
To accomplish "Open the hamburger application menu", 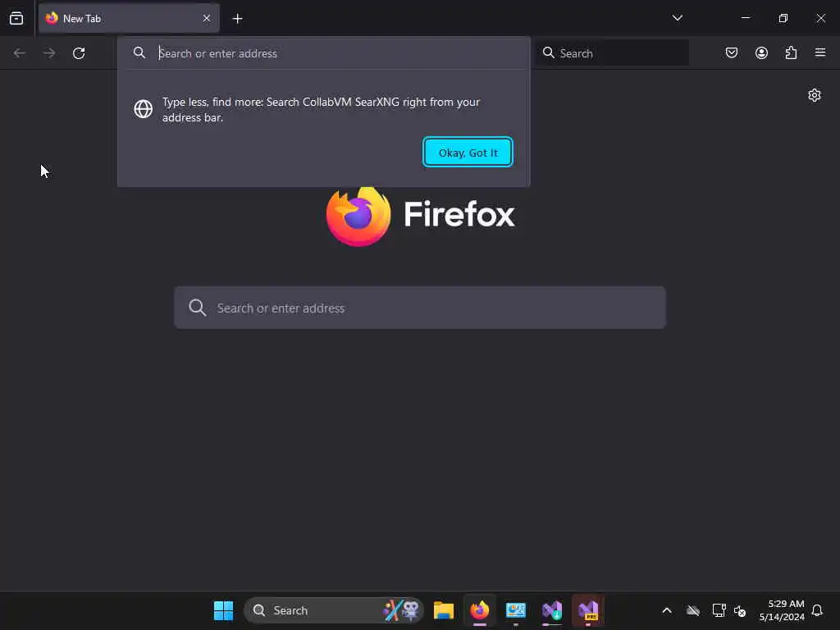I will (x=820, y=52).
